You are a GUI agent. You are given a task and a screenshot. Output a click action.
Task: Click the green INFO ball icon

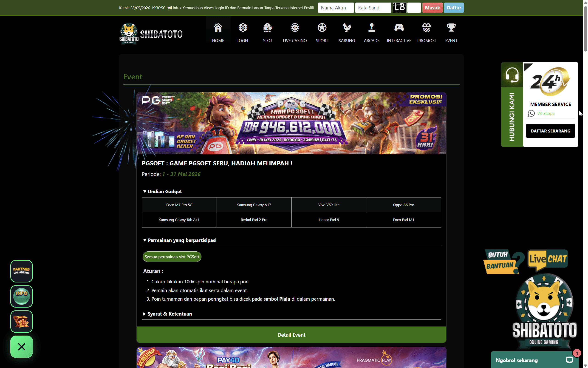pos(21,296)
